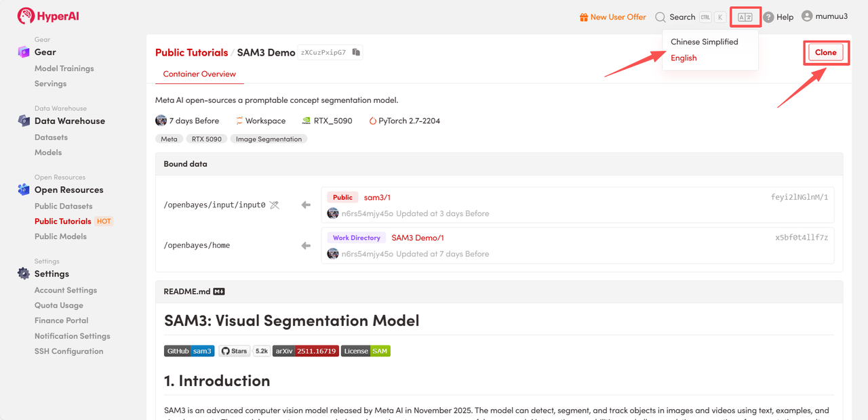
Task: Click the GitHub sam3 badge
Action: coord(189,351)
